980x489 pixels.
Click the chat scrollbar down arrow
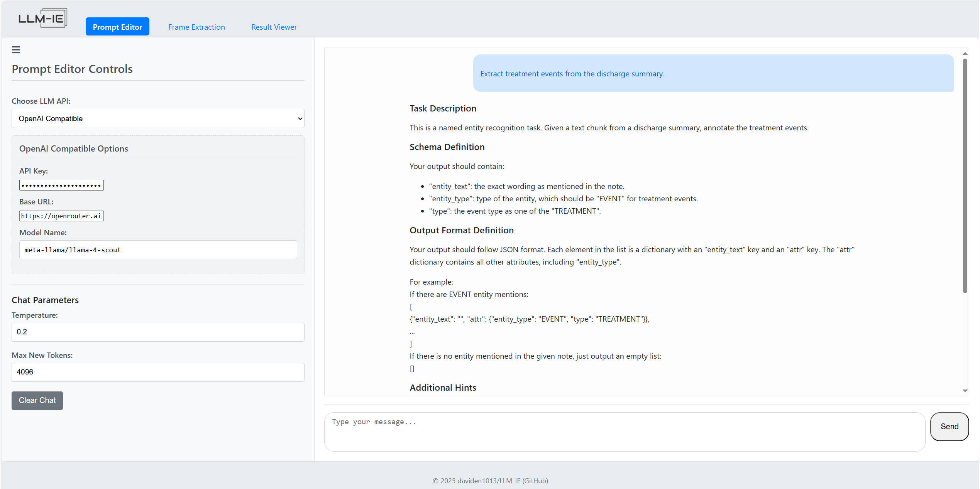click(965, 391)
